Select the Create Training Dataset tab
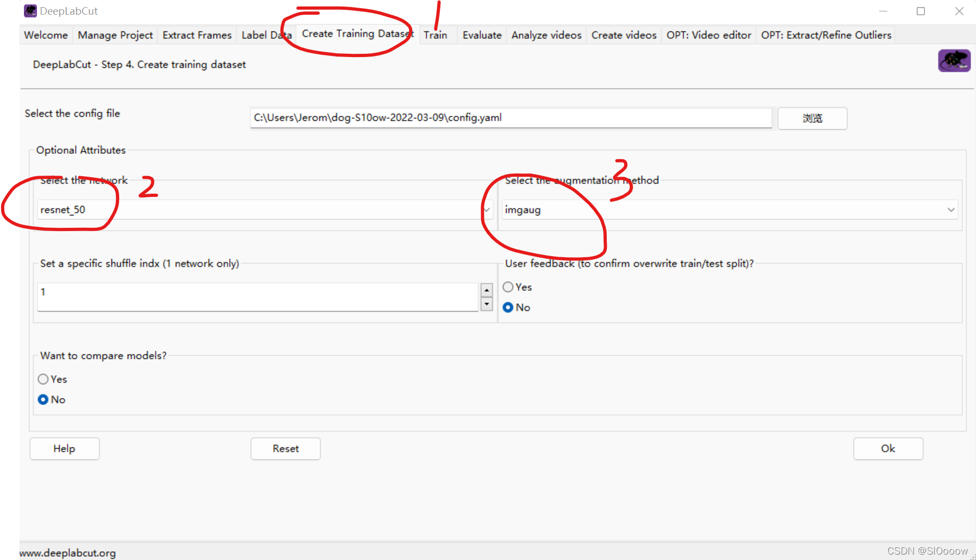Screen dimensions: 976x560 [358, 34]
